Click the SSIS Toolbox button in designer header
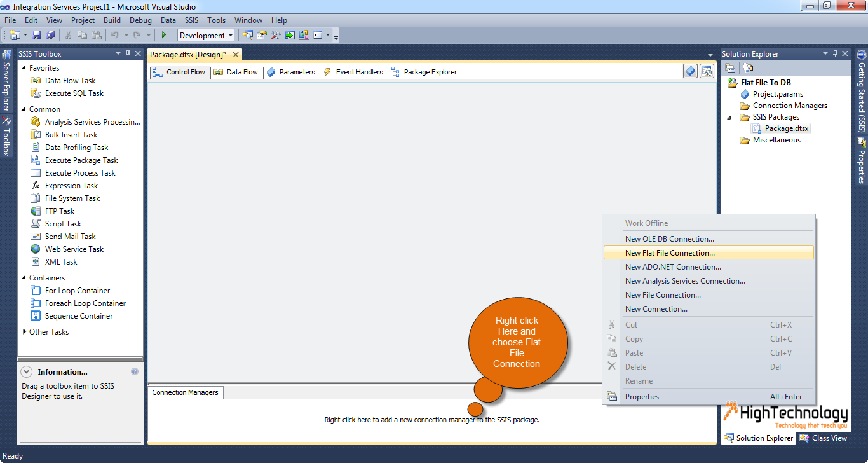Image resolution: width=868 pixels, height=463 pixels. tap(707, 71)
